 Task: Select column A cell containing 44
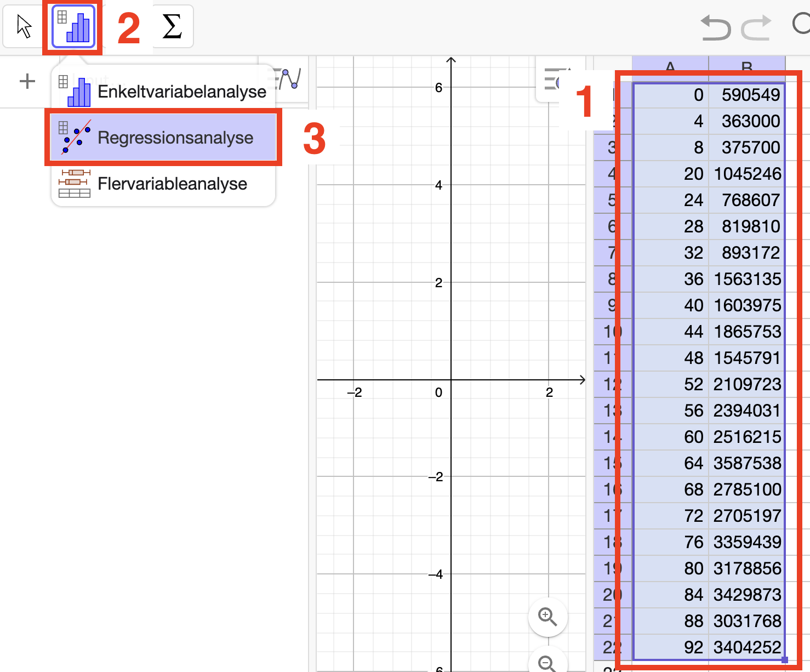pos(670,332)
